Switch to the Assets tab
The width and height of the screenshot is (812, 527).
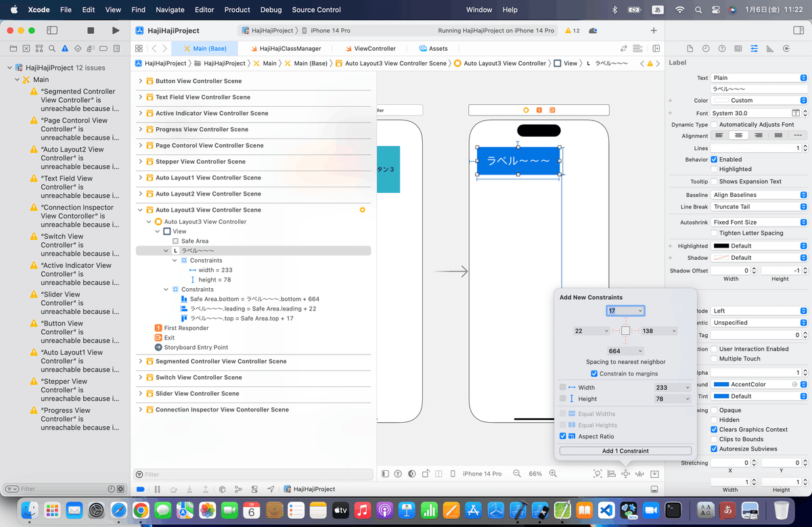tap(433, 49)
